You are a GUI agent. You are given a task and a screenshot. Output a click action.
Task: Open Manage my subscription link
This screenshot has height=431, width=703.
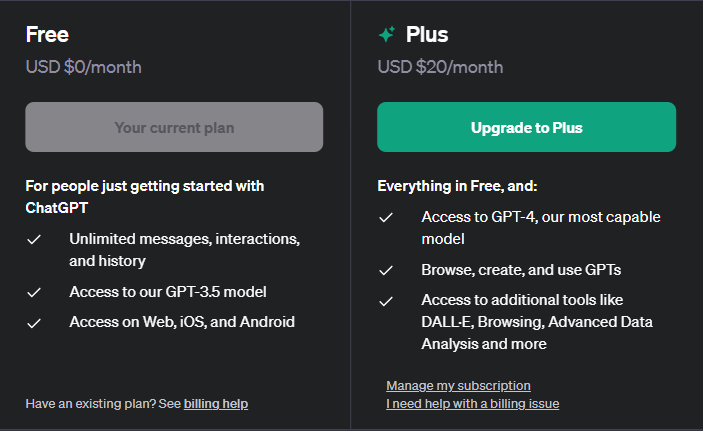pyautogui.click(x=458, y=386)
